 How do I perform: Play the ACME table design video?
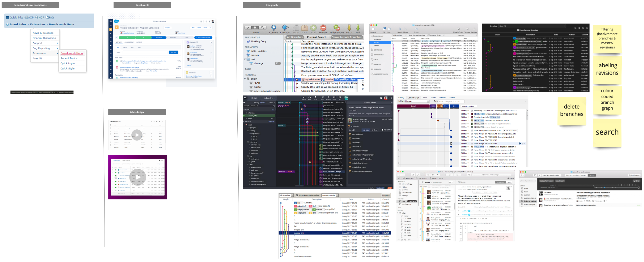137,135
